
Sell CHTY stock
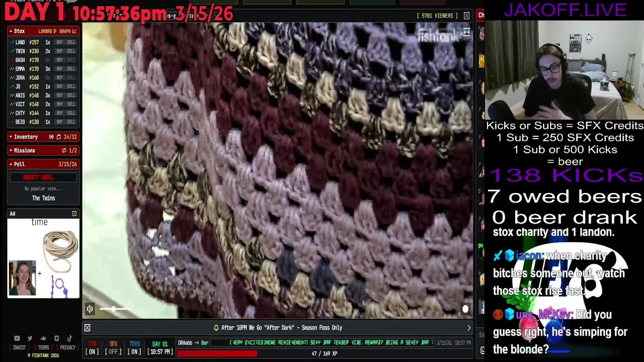click(71, 113)
